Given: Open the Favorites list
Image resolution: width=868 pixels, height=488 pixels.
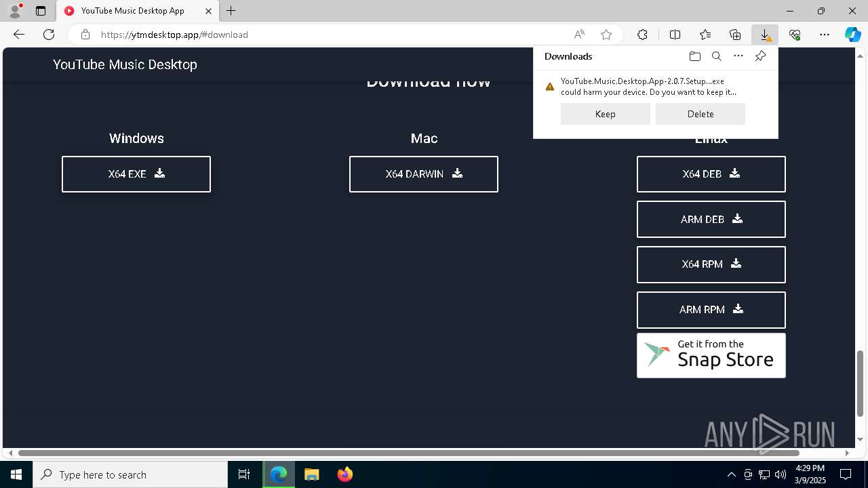Looking at the screenshot, I should (x=705, y=35).
